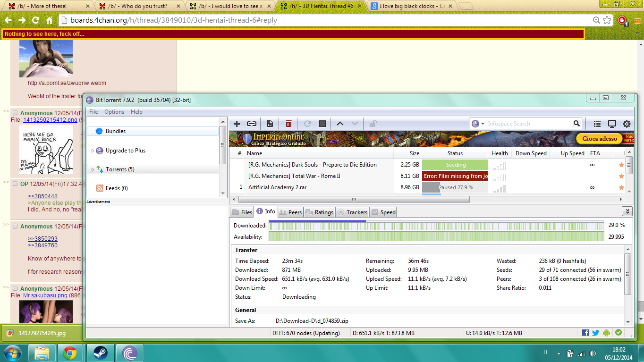
Task: Go back in Chrome
Action: (8, 20)
